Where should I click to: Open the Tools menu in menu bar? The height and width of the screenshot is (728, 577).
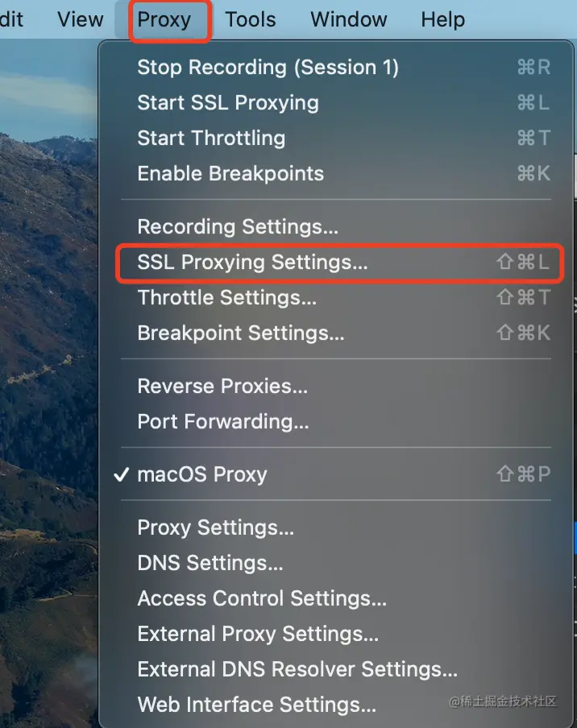[251, 19]
